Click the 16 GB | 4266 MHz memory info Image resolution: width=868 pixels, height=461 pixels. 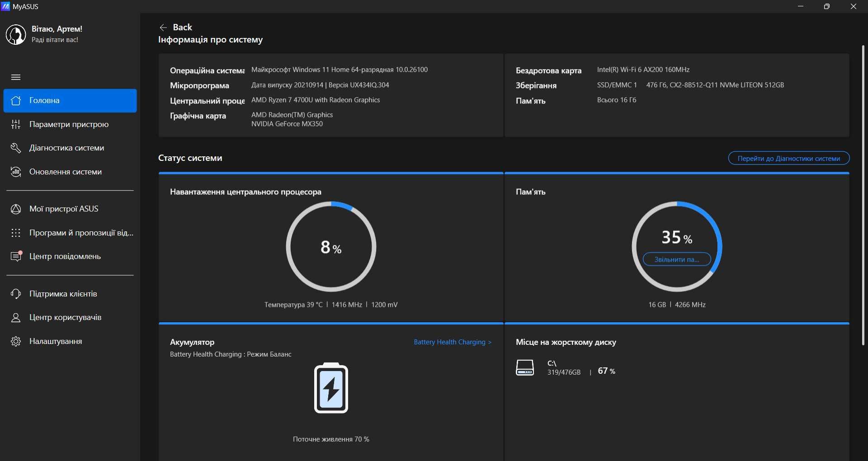pyautogui.click(x=677, y=305)
